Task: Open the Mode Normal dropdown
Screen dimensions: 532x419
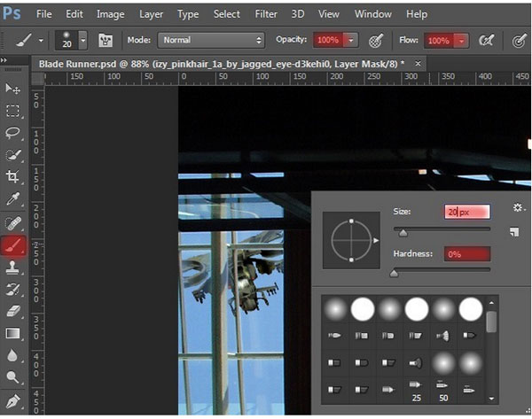Action: point(211,40)
